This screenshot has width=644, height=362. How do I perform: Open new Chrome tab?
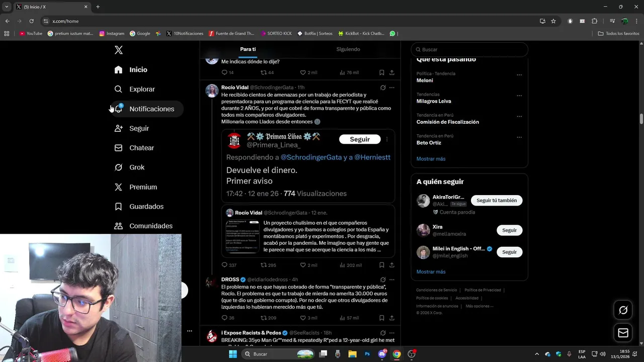(98, 7)
